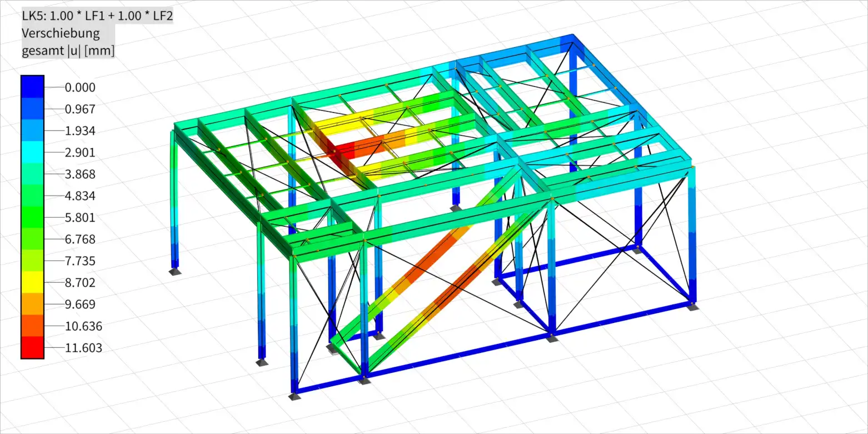Click the legend value label 4.834
This screenshot has width=868, height=434.
tap(81, 196)
